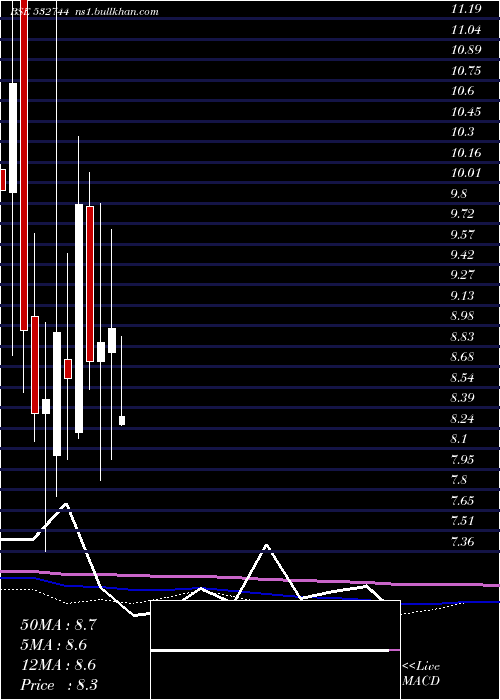The width and height of the screenshot is (500, 700).
Task: Click the 8.24 price axis label
Action: [462, 418]
